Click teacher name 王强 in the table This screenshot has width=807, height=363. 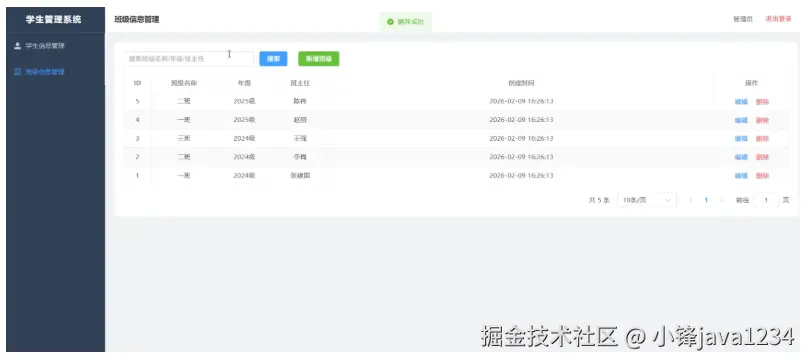pos(300,139)
